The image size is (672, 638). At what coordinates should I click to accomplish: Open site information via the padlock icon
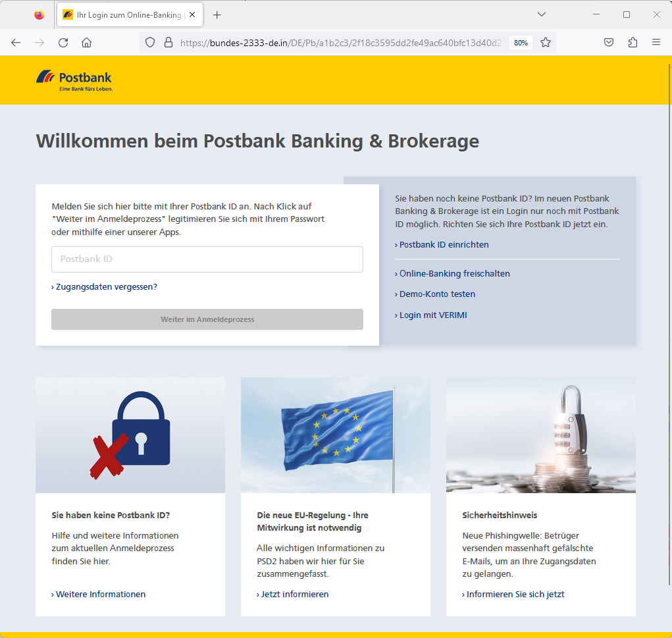coord(168,42)
